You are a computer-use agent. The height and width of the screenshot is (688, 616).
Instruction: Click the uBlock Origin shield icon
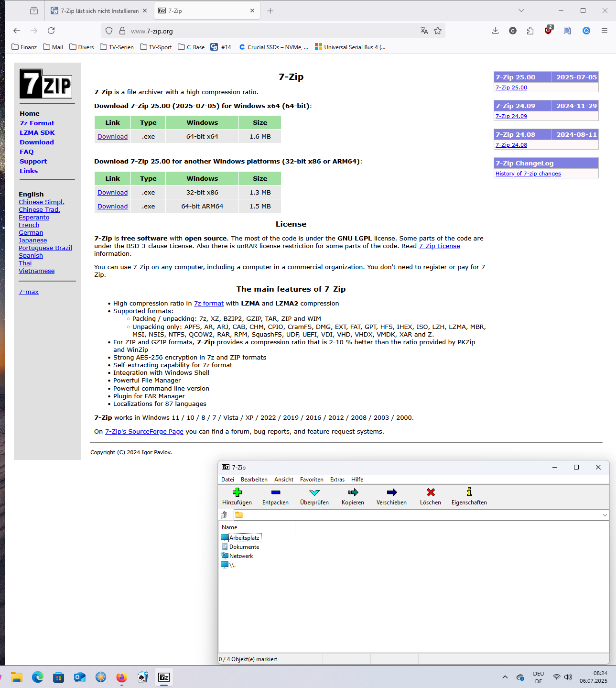548,31
